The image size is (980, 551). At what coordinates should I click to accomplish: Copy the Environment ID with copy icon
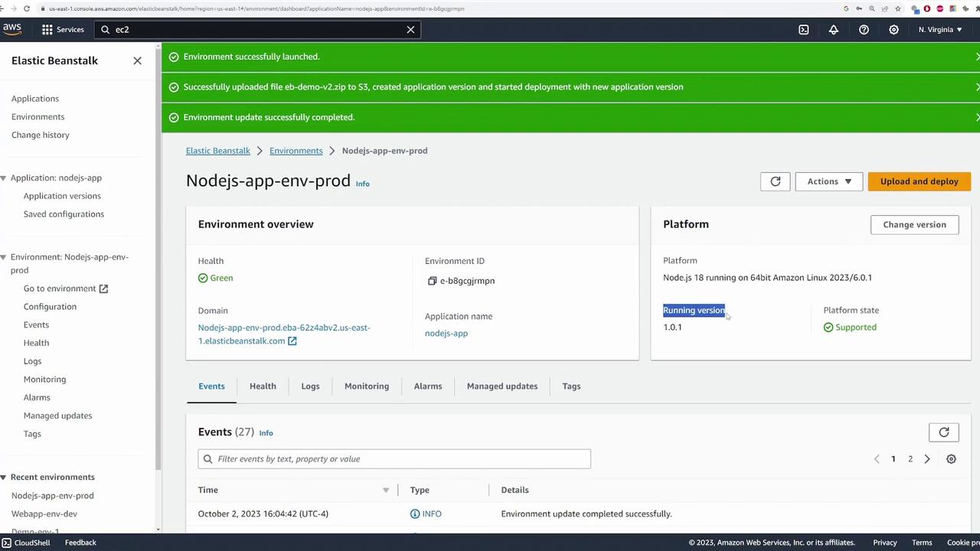tap(432, 281)
